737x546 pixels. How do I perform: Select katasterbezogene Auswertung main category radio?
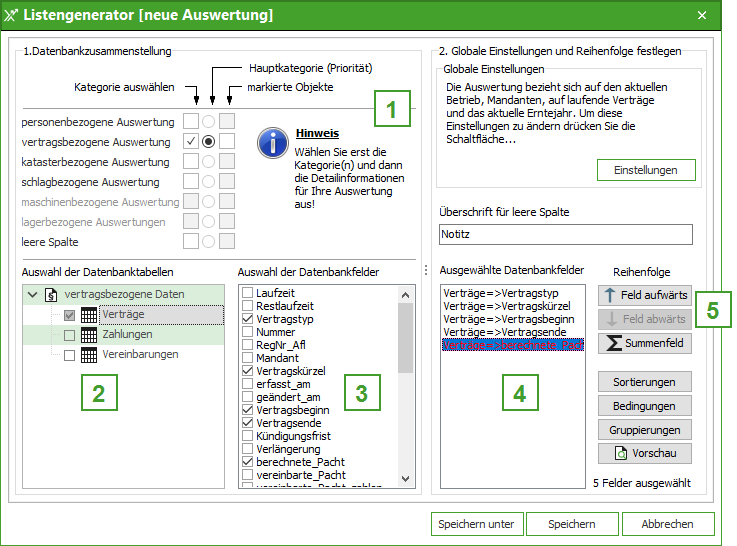[x=208, y=162]
